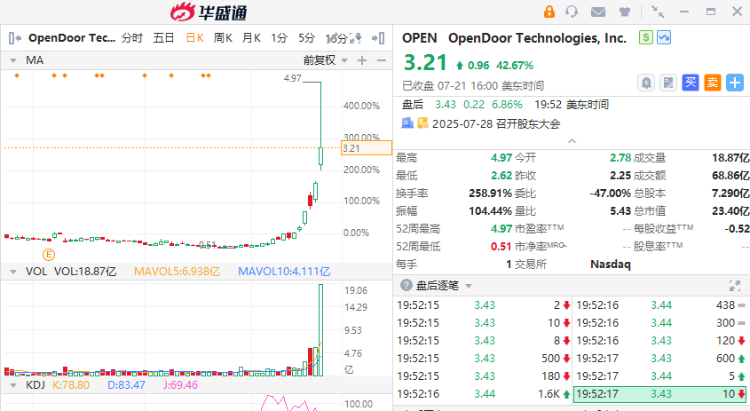Click the shrink window arrows icon
Viewport: 750px width, 411px height.
658,11
